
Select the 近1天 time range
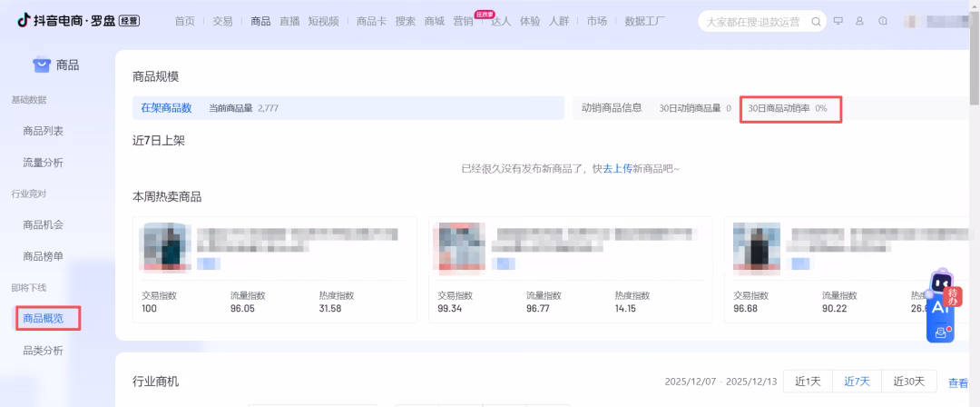pos(808,382)
